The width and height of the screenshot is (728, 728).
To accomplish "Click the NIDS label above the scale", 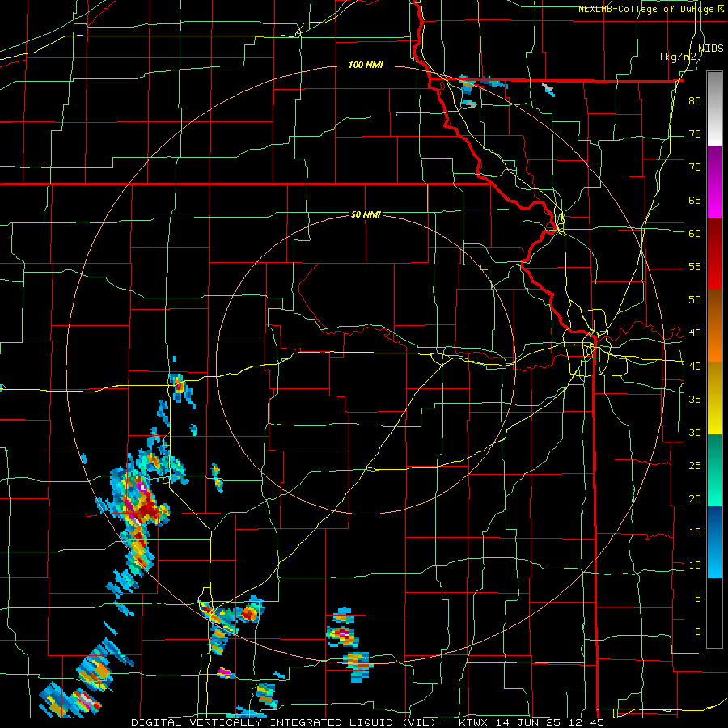I will (x=711, y=49).
